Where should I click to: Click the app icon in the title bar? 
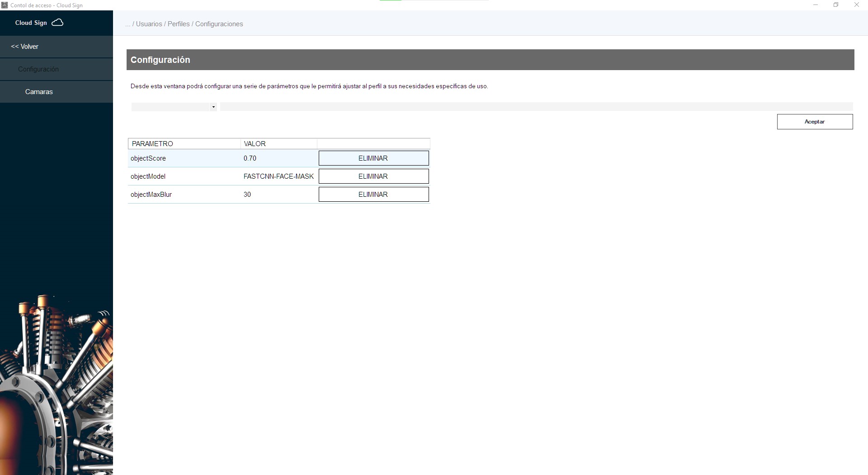point(5,5)
